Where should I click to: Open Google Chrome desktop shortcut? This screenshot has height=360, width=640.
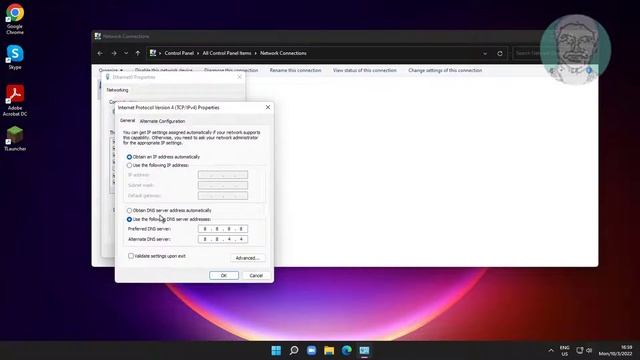[15, 19]
